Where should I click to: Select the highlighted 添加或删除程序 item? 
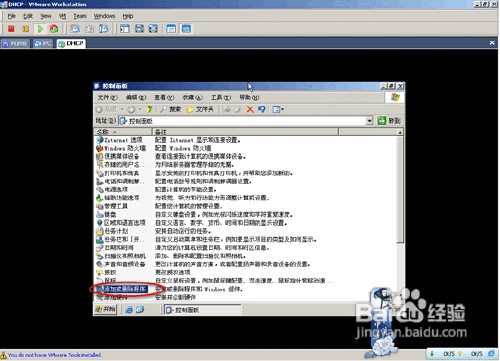122,289
